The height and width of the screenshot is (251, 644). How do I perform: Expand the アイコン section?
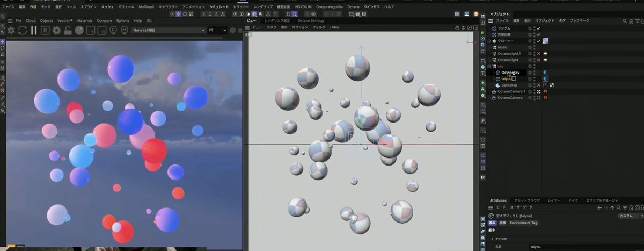tap(492, 239)
